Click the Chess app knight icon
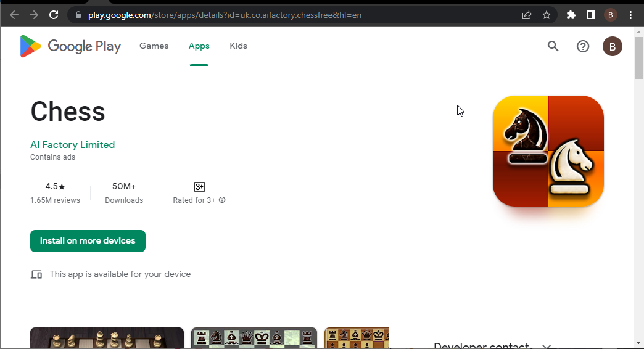The height and width of the screenshot is (349, 644). [x=548, y=151]
